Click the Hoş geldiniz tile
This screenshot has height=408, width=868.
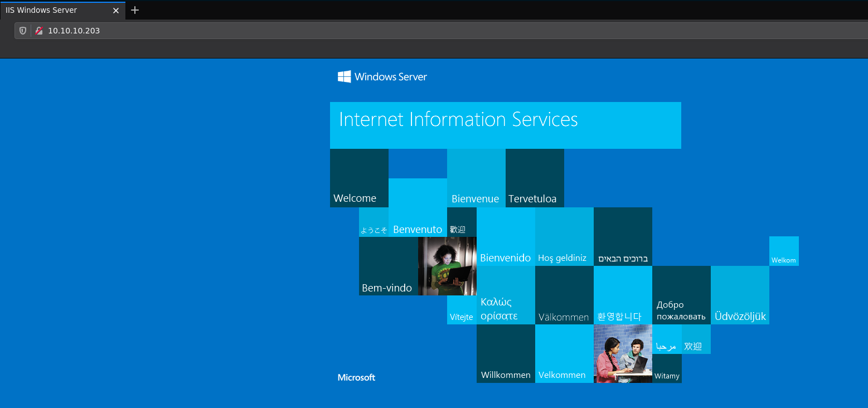[x=564, y=236]
